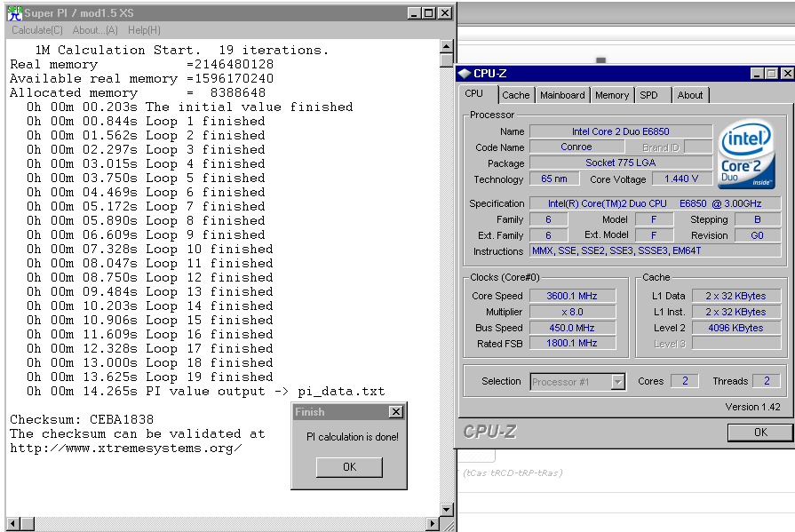The image size is (795, 532).
Task: Click the Technology value '65 nm'
Action: (x=554, y=179)
